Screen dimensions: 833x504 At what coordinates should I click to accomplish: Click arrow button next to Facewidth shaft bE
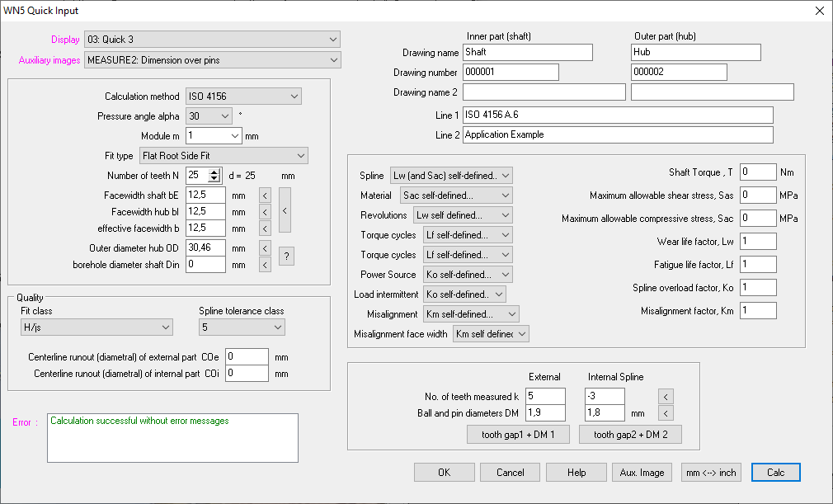click(x=265, y=195)
